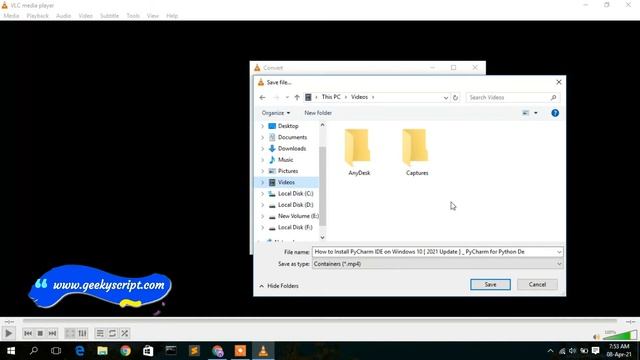Toggle the playlist view icon

(x=100, y=333)
